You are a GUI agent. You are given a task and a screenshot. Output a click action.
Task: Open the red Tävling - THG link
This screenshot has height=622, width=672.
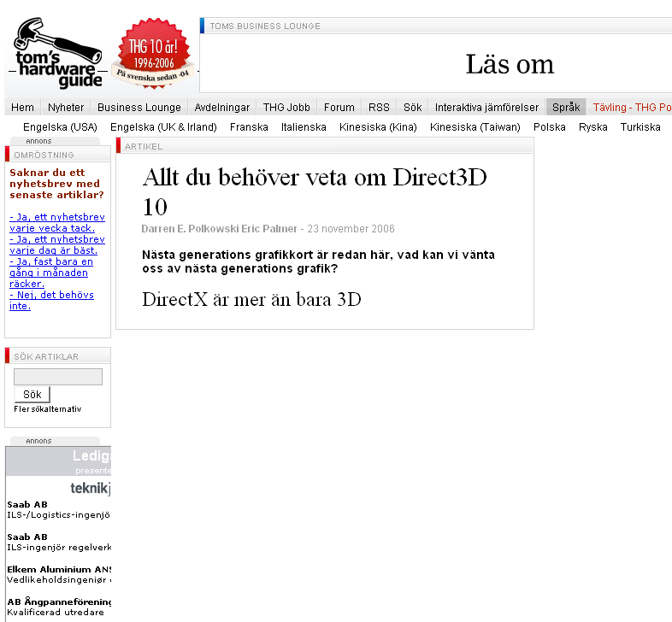point(632,107)
